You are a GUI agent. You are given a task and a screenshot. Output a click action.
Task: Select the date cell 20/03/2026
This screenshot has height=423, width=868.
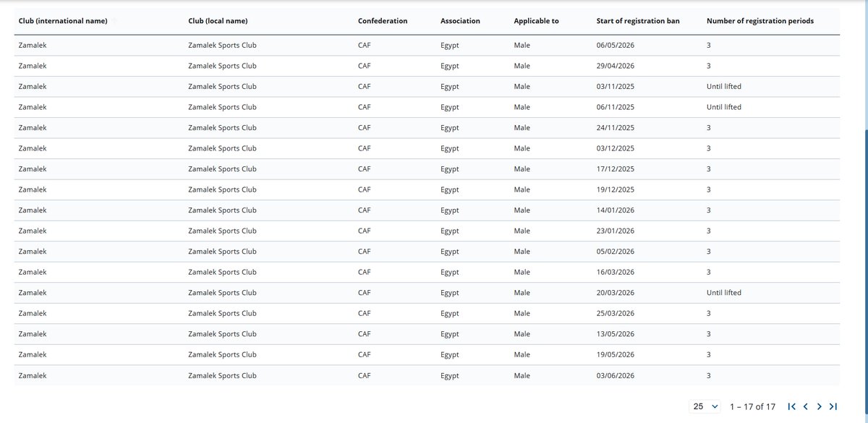point(616,293)
